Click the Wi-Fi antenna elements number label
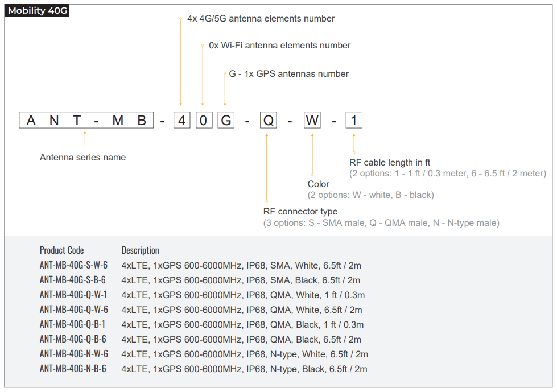The height and width of the screenshot is (392, 557). point(279,46)
